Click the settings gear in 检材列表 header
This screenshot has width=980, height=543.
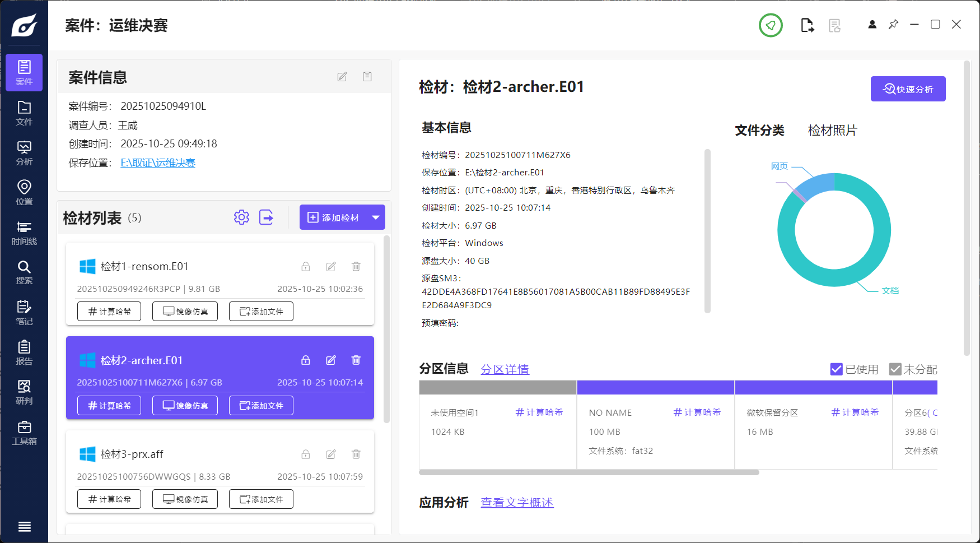241,217
